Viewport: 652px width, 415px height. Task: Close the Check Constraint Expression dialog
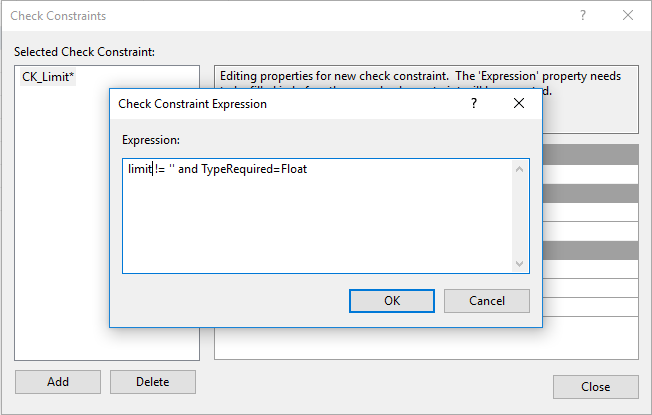[x=518, y=104]
